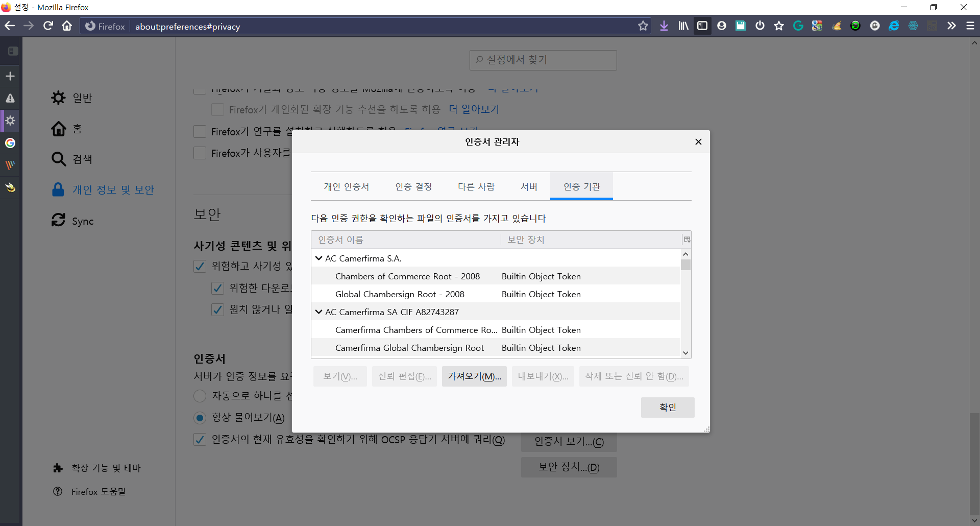This screenshot has width=980, height=526.
Task: Collapse the 'AC Camerfirma S.A.' group
Action: point(318,258)
